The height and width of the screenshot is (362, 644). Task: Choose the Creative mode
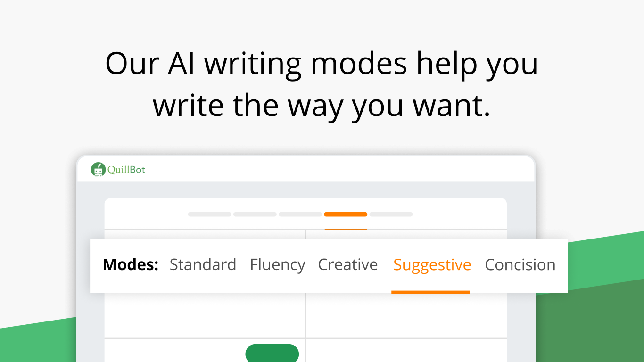pyautogui.click(x=348, y=265)
